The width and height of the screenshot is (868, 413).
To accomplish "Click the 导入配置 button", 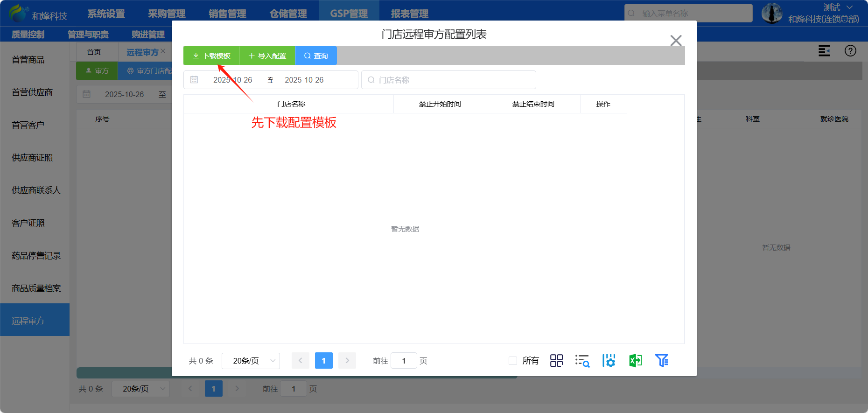I will coord(267,56).
